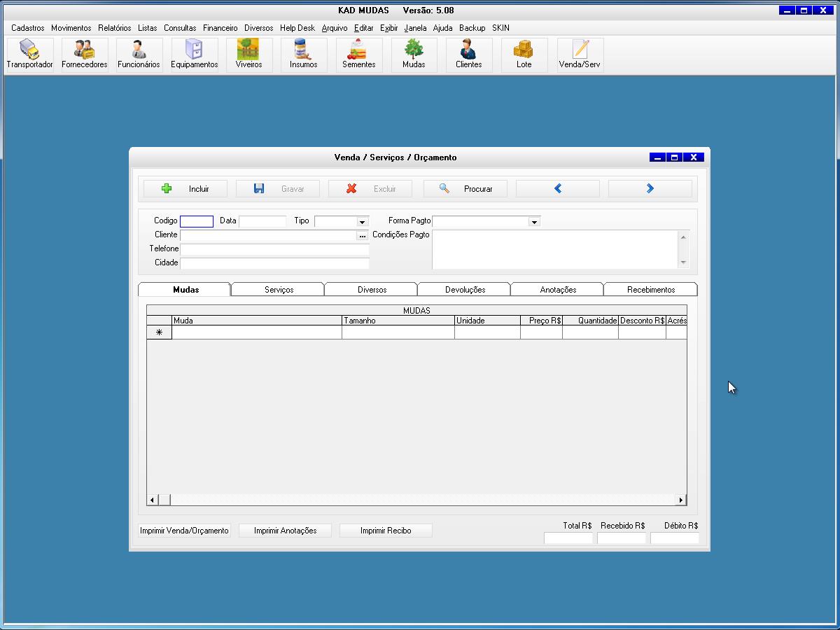Click the Débito R$ field
840x630 pixels.
675,538
